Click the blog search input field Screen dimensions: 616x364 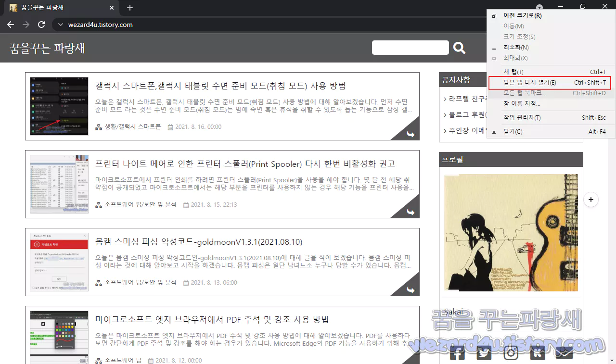pyautogui.click(x=410, y=48)
